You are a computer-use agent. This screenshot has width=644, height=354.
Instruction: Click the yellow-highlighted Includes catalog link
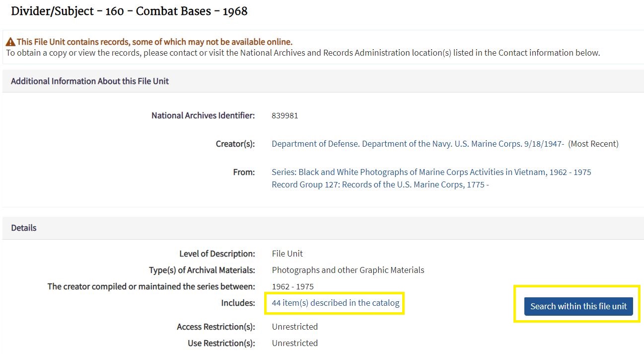pyautogui.click(x=334, y=303)
